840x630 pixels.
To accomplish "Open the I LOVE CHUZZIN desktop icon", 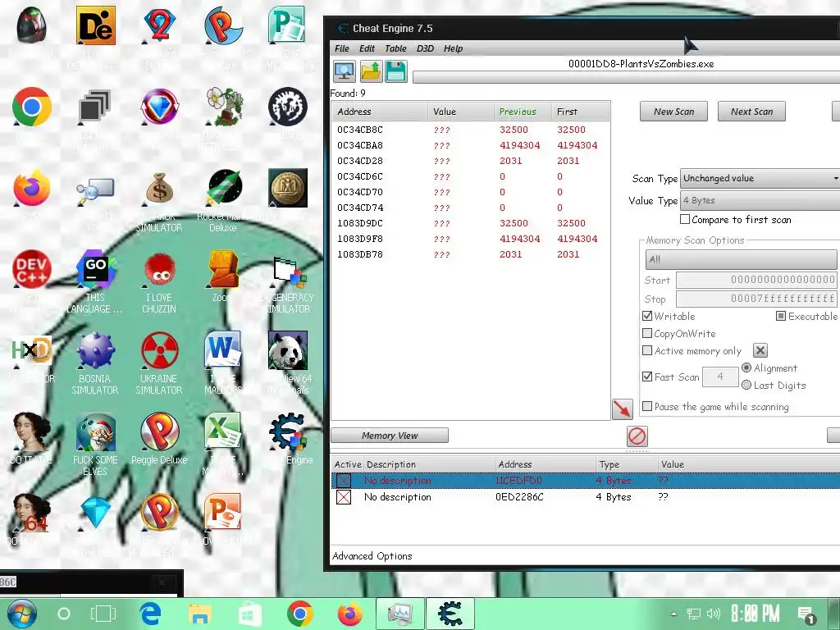I will pos(159,269).
